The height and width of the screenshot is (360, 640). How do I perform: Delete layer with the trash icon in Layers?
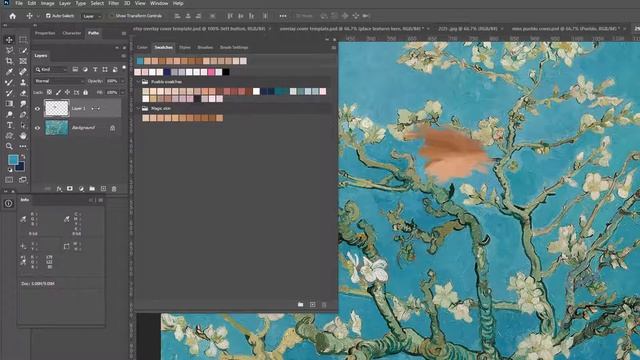coord(114,189)
